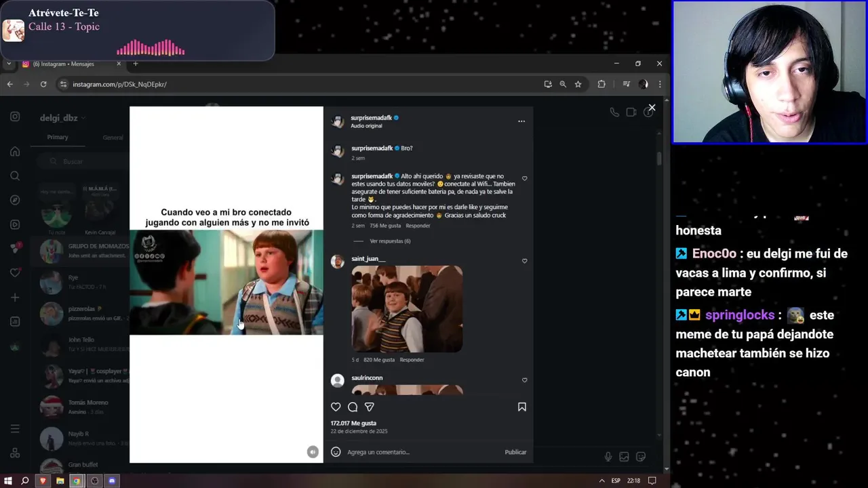The image size is (868, 488).
Task: Go back in browser
Action: [9, 84]
